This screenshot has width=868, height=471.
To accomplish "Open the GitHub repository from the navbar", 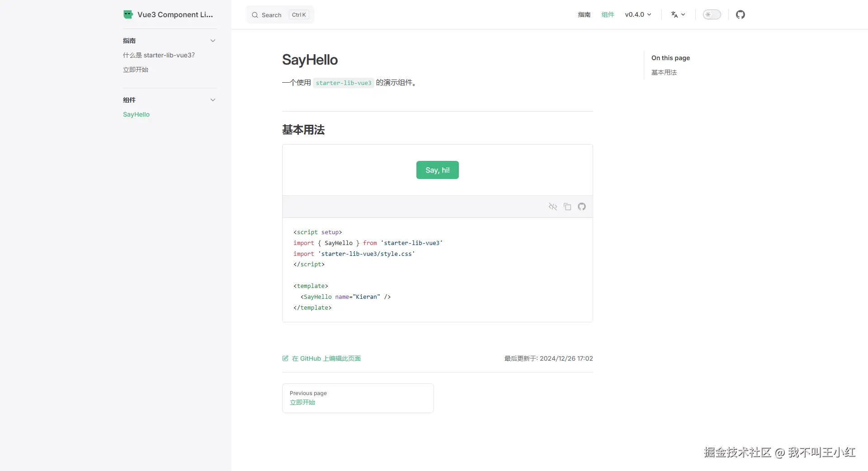I will tap(741, 14).
